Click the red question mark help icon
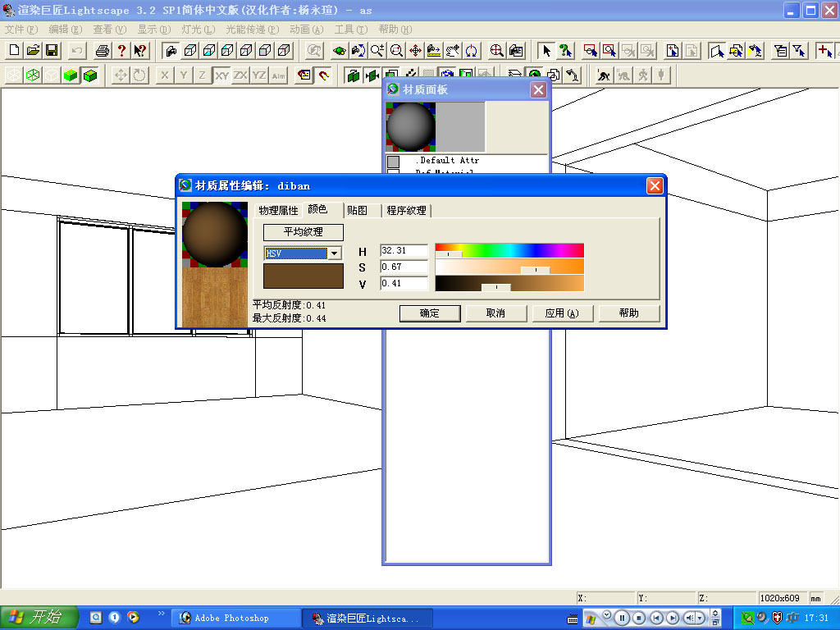Image resolution: width=840 pixels, height=630 pixels. pyautogui.click(x=121, y=51)
